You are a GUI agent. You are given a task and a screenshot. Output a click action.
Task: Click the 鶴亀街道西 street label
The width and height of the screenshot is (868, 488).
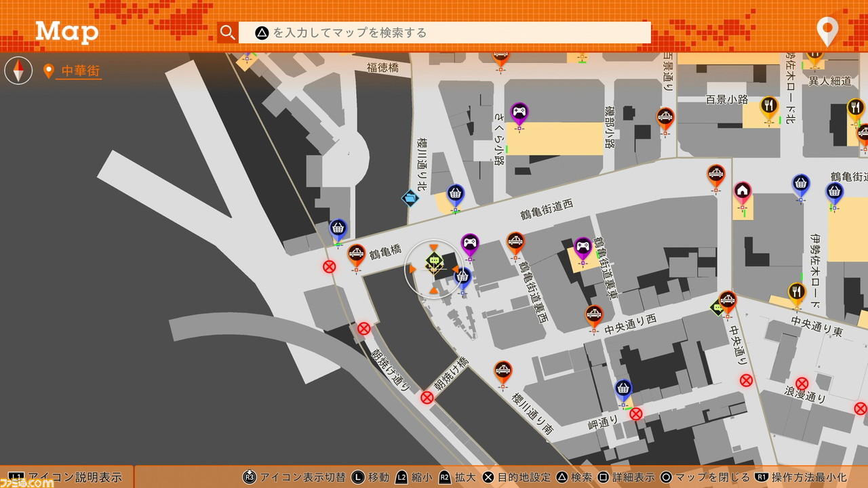547,209
